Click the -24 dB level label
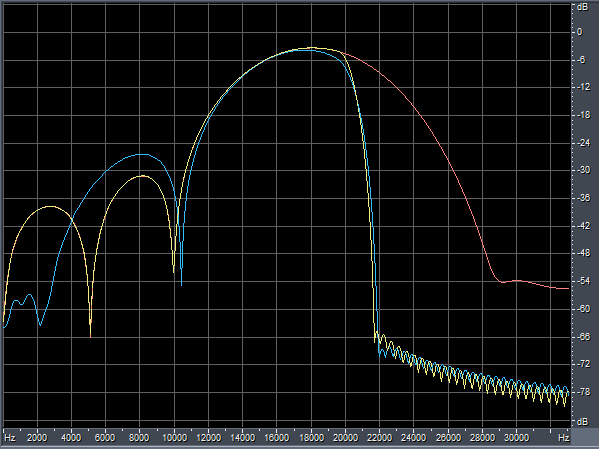This screenshot has width=599, height=449. [583, 143]
